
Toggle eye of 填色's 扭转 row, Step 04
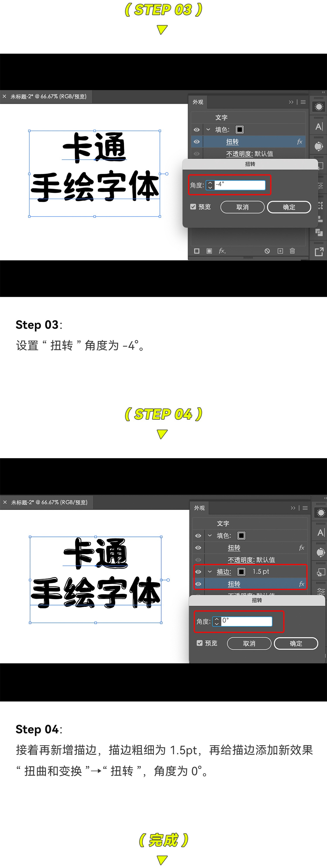198,548
